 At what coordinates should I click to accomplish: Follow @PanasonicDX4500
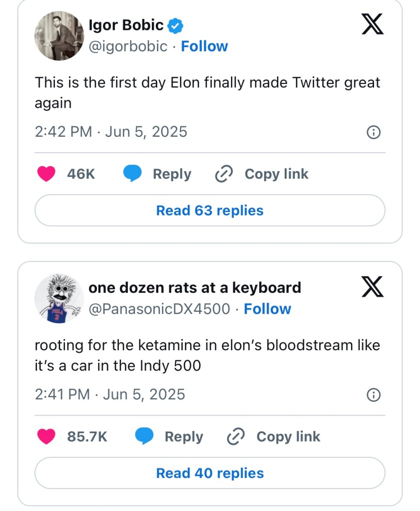(x=267, y=309)
